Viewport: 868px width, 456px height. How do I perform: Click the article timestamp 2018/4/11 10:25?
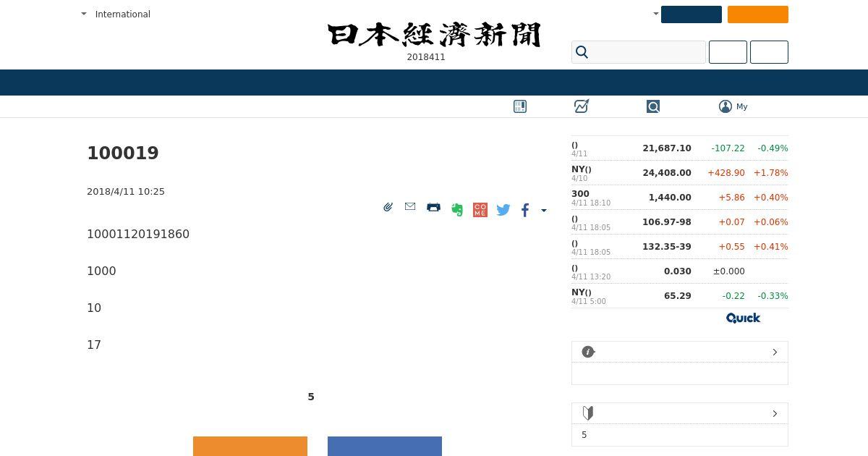click(126, 192)
